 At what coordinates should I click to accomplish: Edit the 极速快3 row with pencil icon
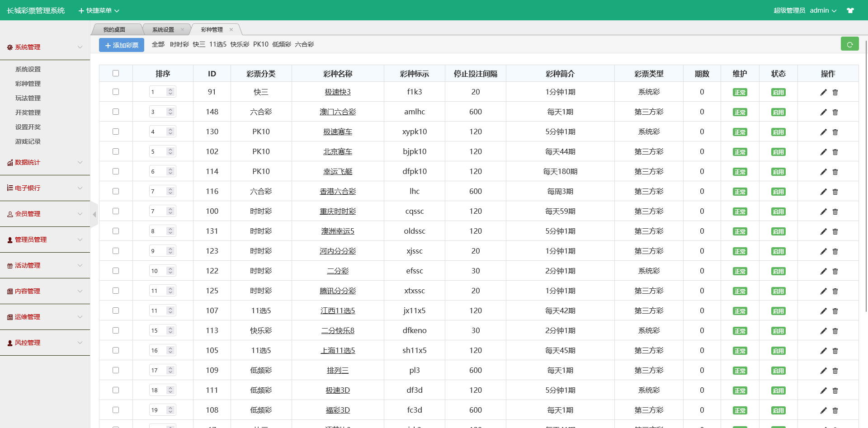point(823,92)
